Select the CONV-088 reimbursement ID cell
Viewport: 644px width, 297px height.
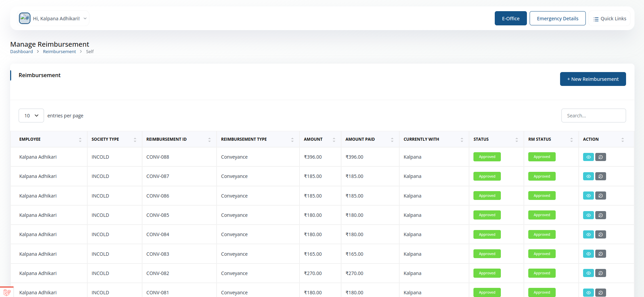pyautogui.click(x=179, y=157)
